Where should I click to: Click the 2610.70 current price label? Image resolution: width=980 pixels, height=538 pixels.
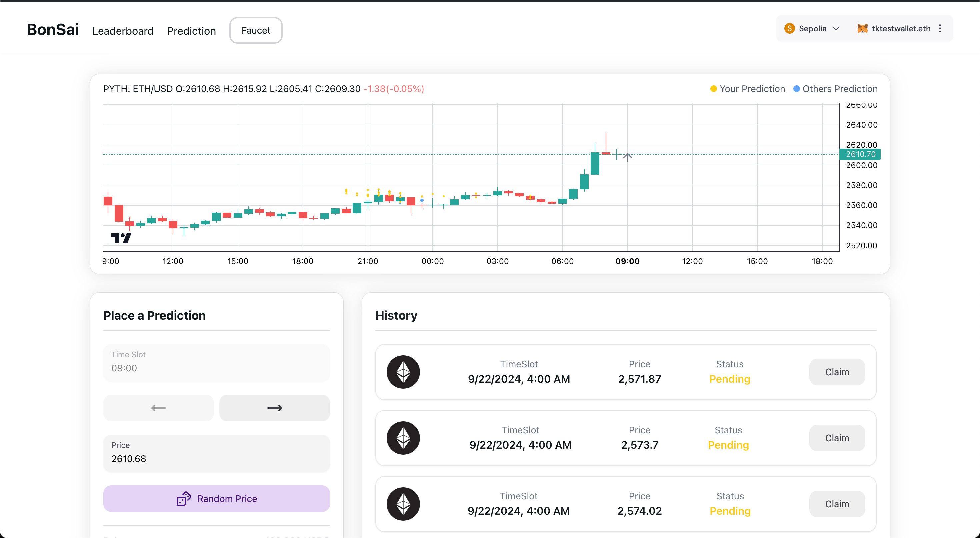[860, 154]
